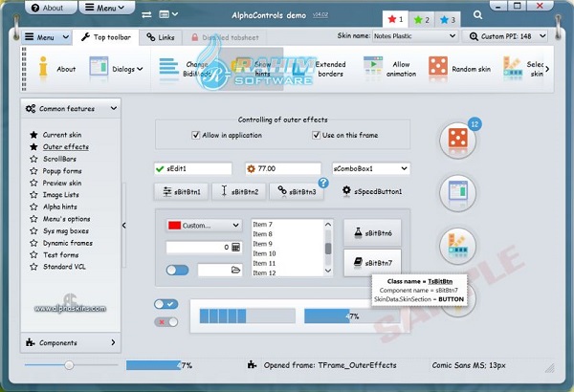This screenshot has width=574, height=392.
Task: Click the red star tab 1
Action: pyautogui.click(x=395, y=19)
